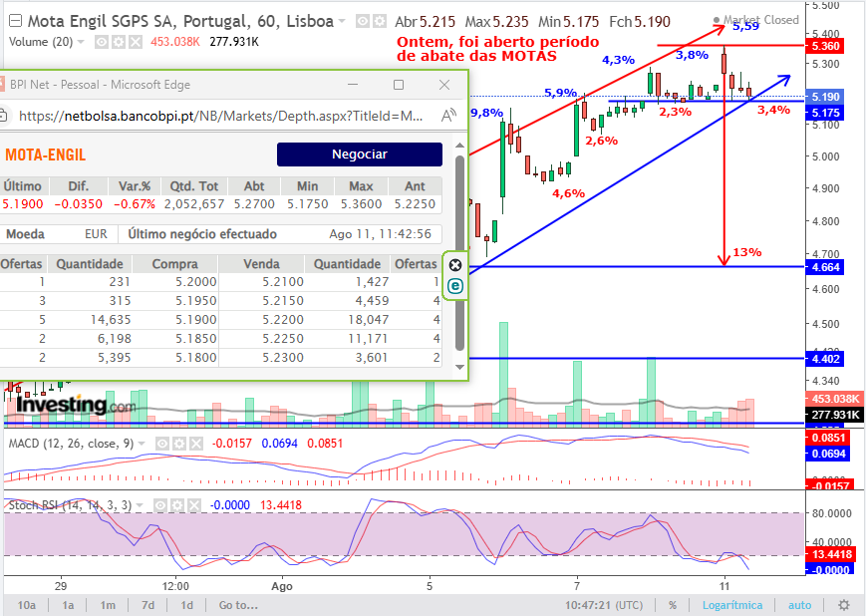Click the black X icon on ESET overlay
The height and width of the screenshot is (616, 866).
pos(455,266)
